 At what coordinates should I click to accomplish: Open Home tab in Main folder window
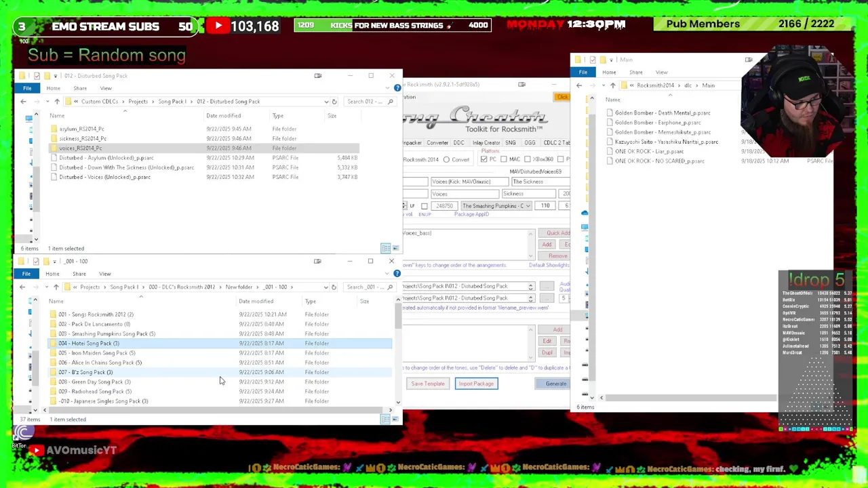point(609,73)
